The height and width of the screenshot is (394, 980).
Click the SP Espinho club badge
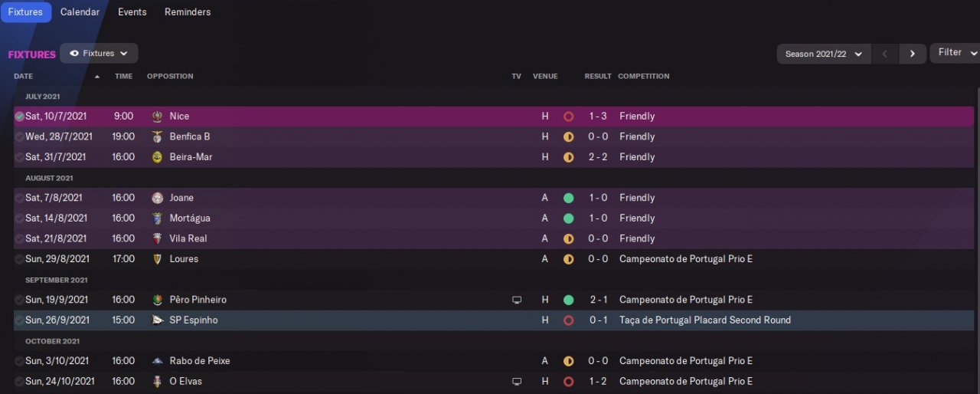(x=158, y=320)
